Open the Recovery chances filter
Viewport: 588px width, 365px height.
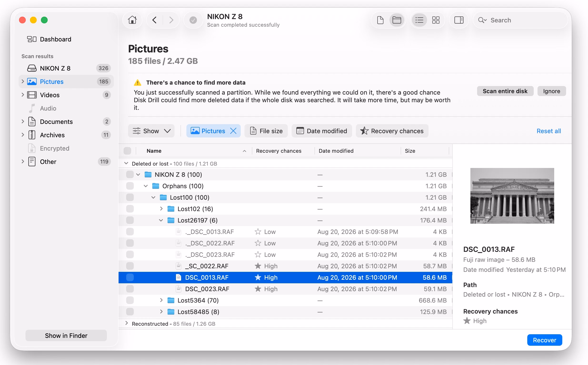click(392, 131)
